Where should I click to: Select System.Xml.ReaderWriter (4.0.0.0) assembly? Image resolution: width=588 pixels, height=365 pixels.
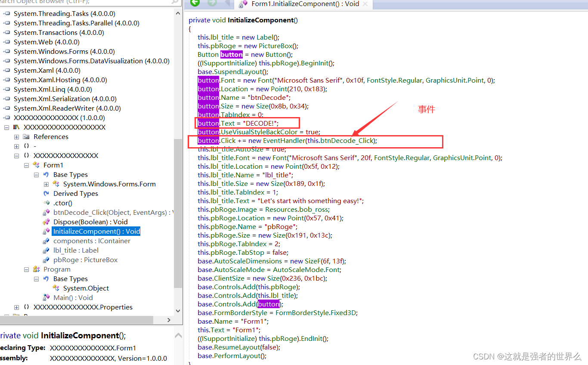pyautogui.click(x=67, y=108)
